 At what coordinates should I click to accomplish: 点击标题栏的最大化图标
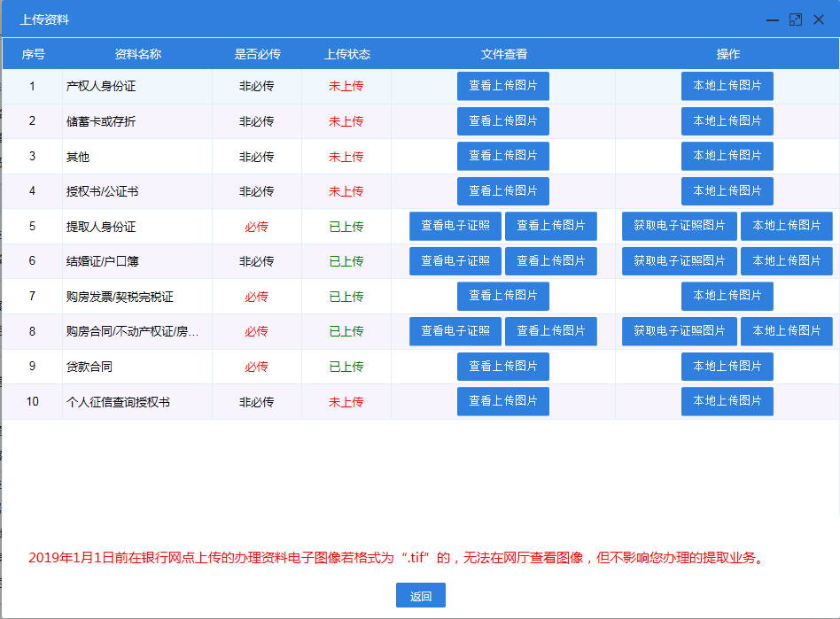(x=795, y=19)
